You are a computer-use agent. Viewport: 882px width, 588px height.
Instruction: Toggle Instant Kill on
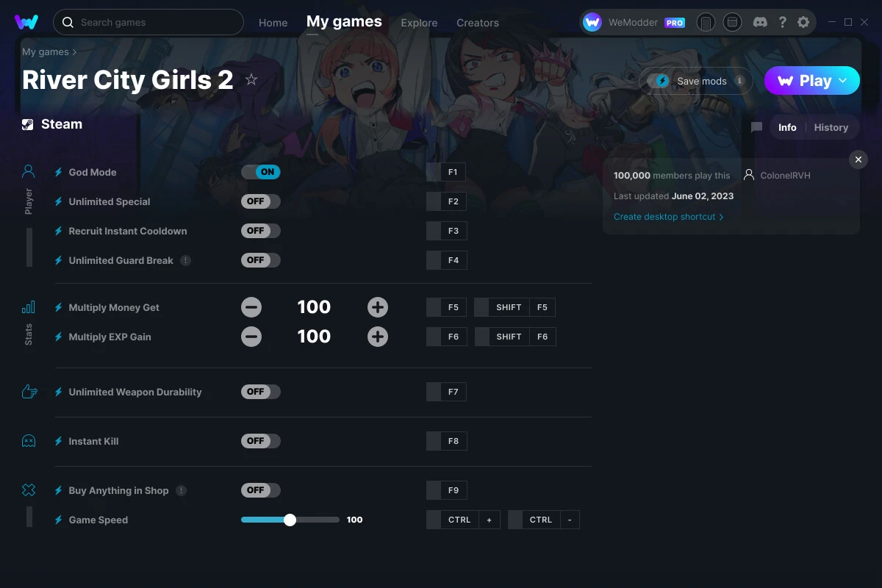coord(261,441)
